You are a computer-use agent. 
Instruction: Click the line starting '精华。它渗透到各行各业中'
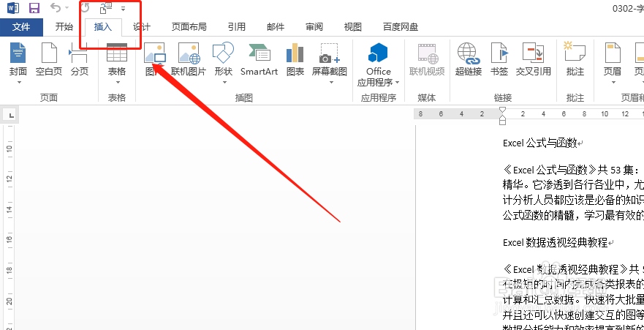point(573,184)
